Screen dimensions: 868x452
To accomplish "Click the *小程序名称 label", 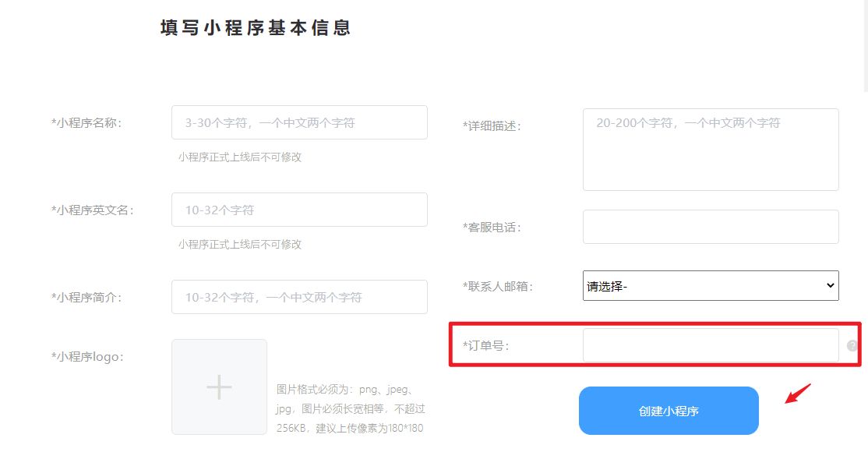I will click(87, 123).
